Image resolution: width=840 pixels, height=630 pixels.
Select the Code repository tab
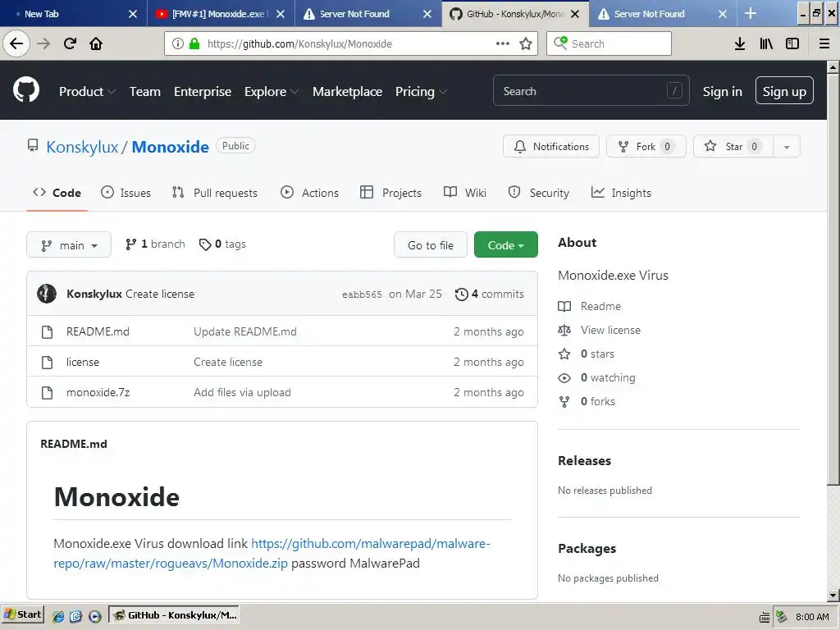pos(57,193)
